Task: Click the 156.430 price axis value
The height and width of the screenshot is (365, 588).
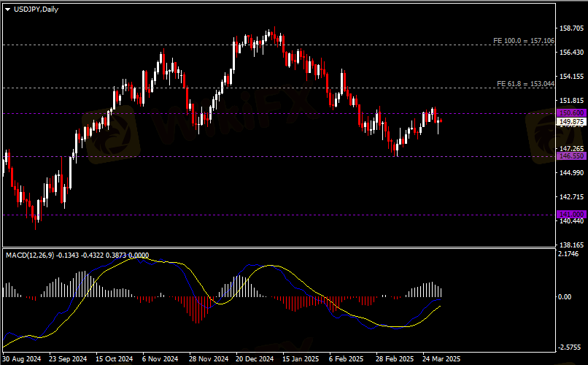Action: click(571, 53)
